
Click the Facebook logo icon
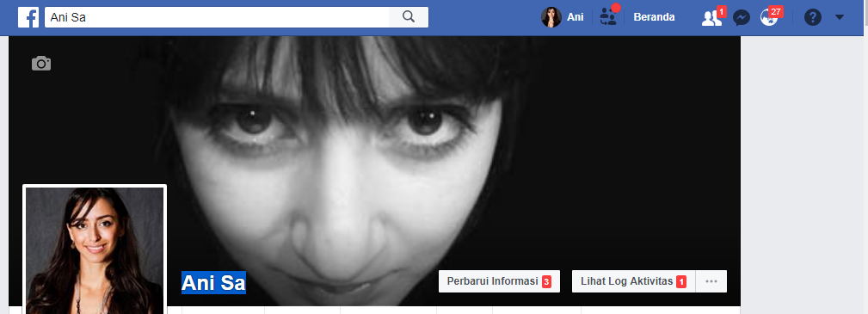point(28,17)
